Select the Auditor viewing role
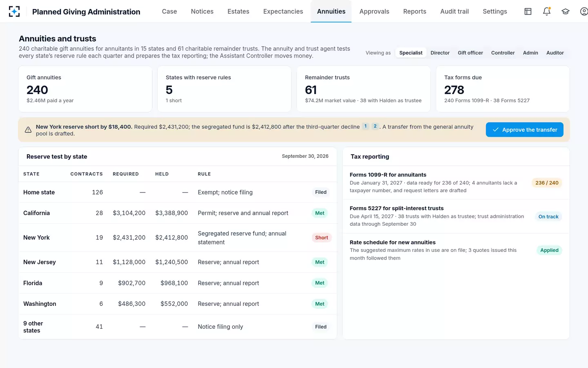The height and width of the screenshot is (368, 588). [x=555, y=53]
